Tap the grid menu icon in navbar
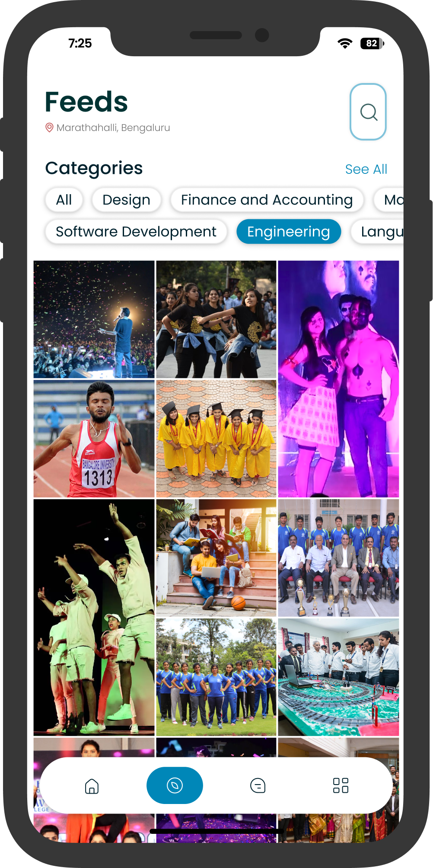 341,785
